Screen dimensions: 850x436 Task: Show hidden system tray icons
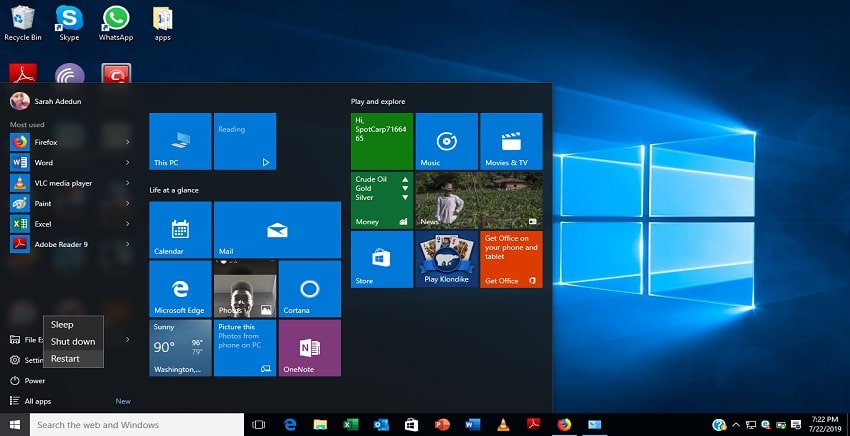(736, 425)
